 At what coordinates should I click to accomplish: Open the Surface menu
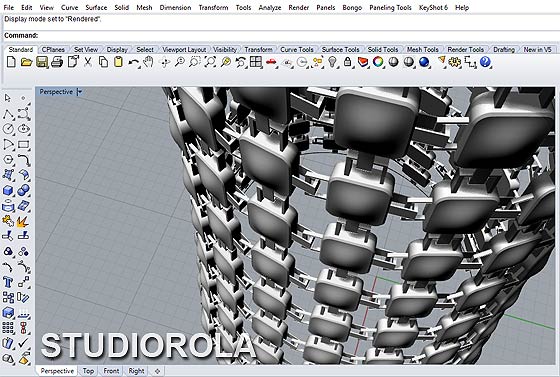[96, 7]
